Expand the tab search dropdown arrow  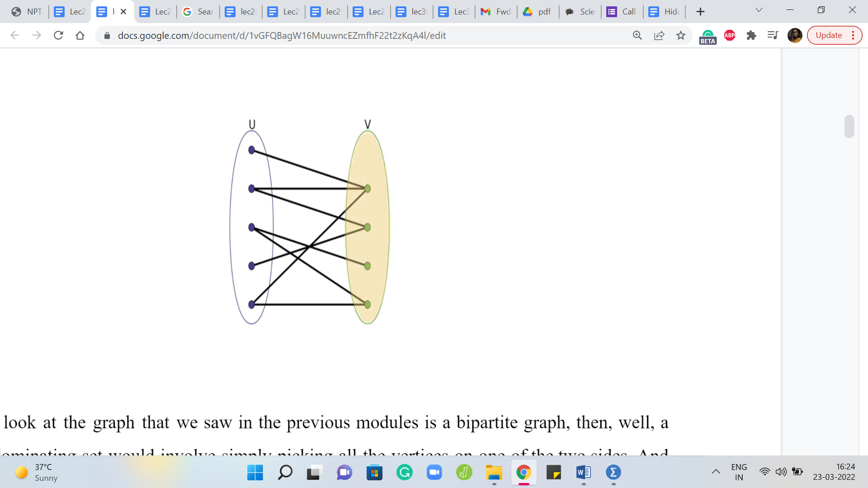click(x=759, y=10)
